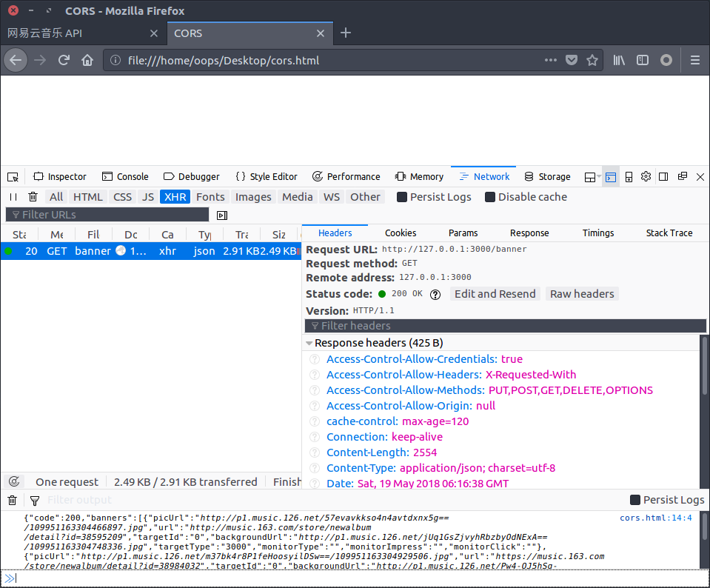This screenshot has height=588, width=710.
Task: Enable the Disable cache option
Action: [x=489, y=197]
